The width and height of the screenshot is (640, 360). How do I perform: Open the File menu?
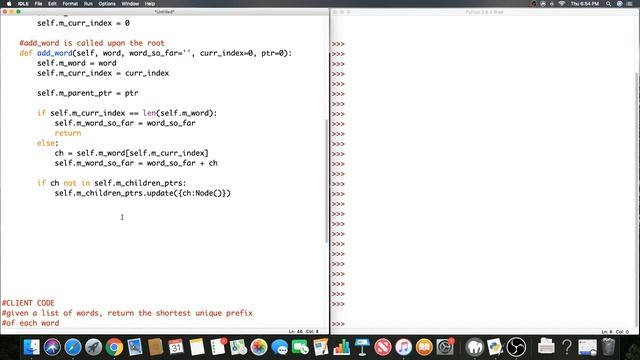[x=38, y=4]
